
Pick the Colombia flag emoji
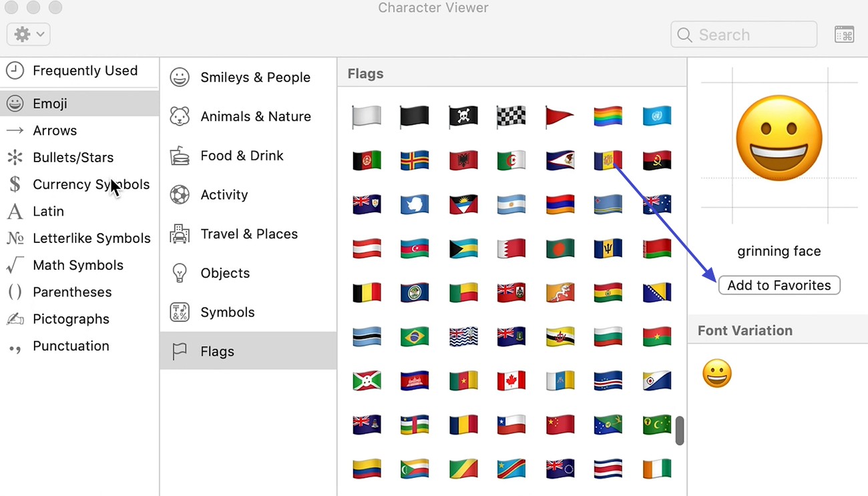(x=367, y=469)
